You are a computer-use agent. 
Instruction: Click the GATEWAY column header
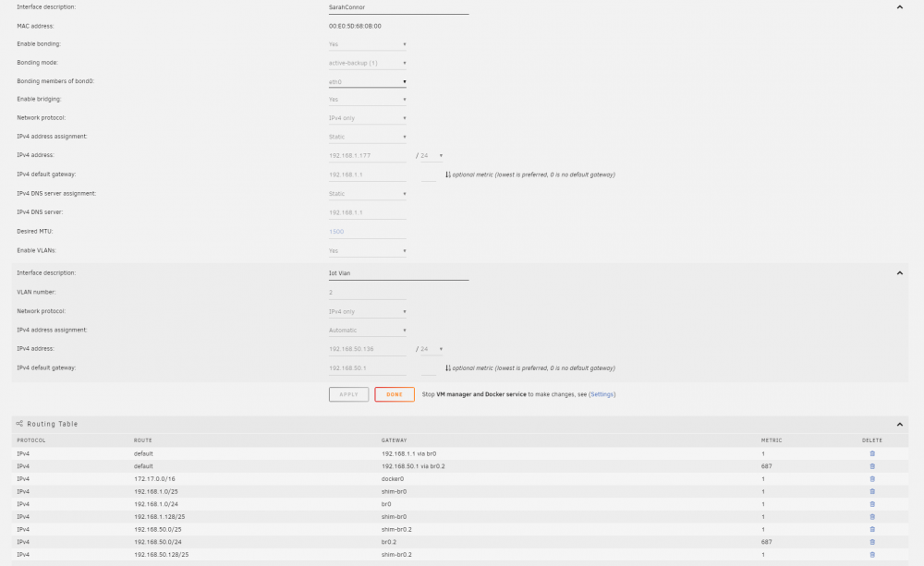point(395,440)
